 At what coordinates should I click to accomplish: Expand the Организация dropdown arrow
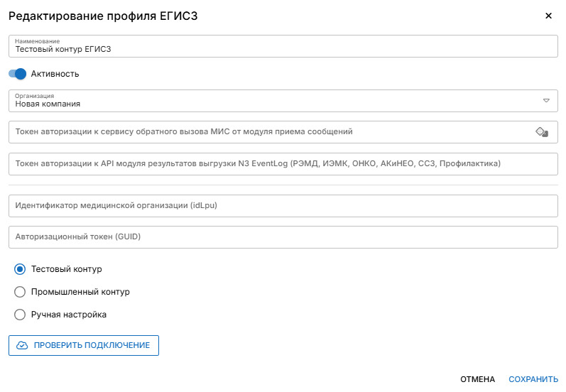click(x=547, y=100)
